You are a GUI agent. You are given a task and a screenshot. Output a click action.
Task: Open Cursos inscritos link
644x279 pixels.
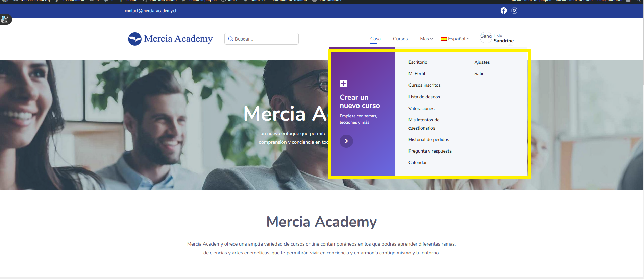[x=424, y=85]
